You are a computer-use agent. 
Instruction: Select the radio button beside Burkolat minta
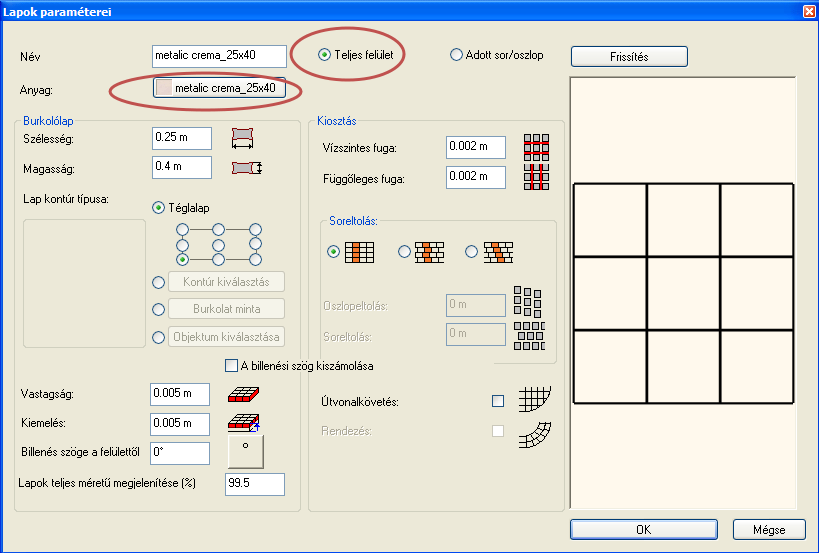tap(158, 309)
